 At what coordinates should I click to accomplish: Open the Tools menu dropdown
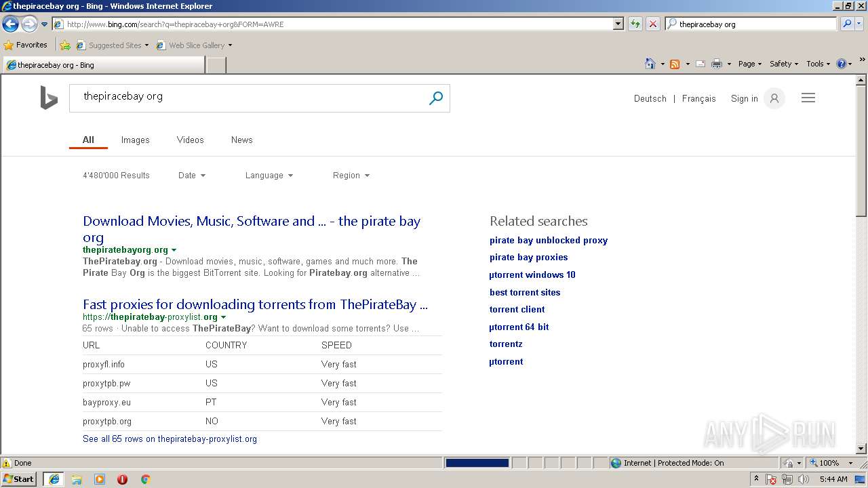(818, 64)
